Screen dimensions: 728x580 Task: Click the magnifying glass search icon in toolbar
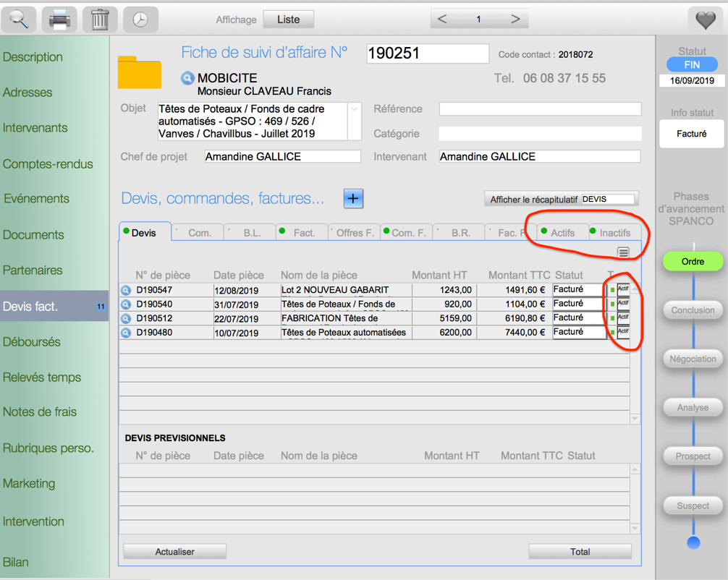[x=19, y=20]
